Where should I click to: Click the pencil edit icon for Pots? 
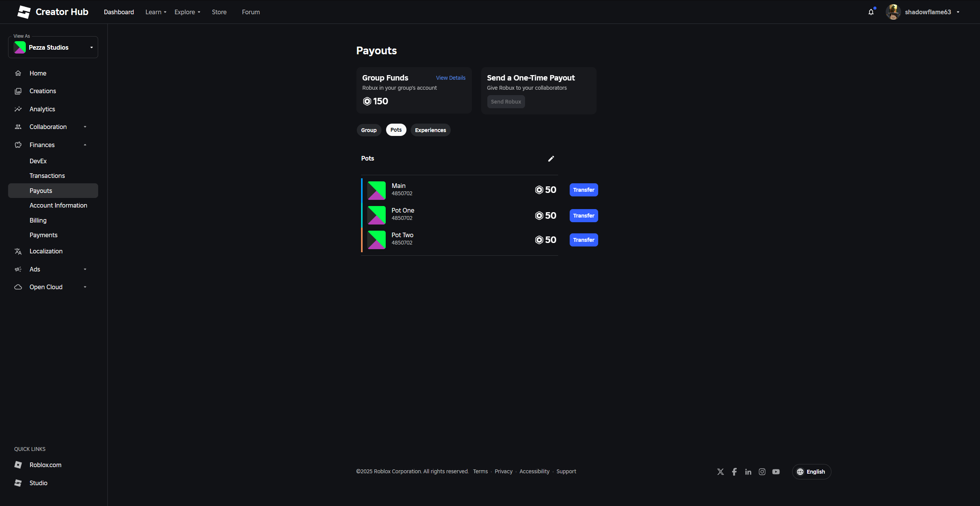pos(551,159)
